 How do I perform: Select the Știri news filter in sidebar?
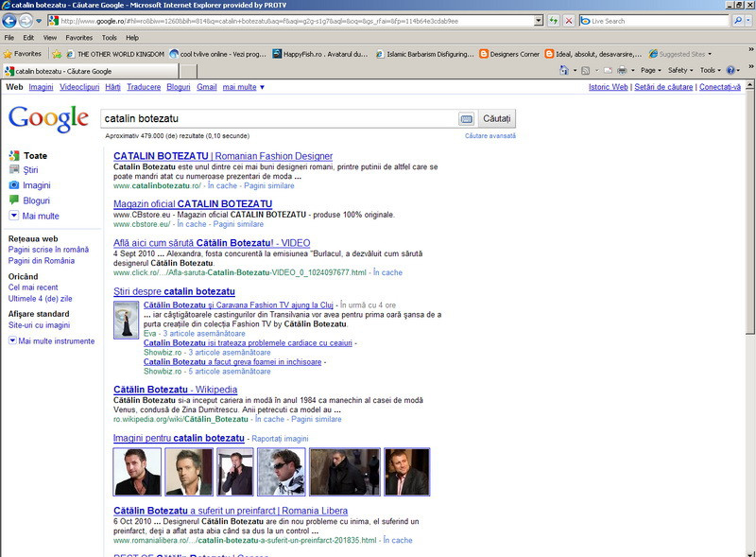click(31, 170)
